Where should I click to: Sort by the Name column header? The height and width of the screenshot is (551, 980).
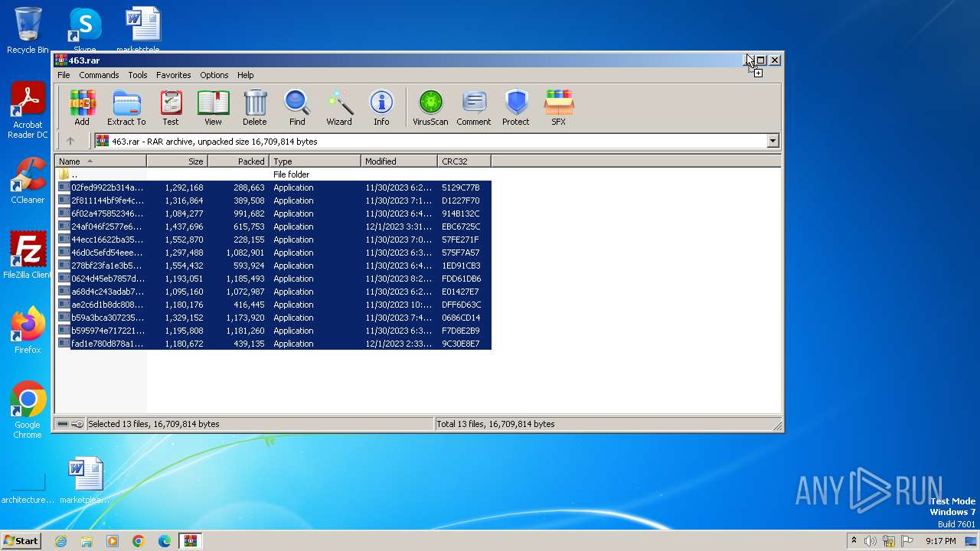(x=101, y=161)
